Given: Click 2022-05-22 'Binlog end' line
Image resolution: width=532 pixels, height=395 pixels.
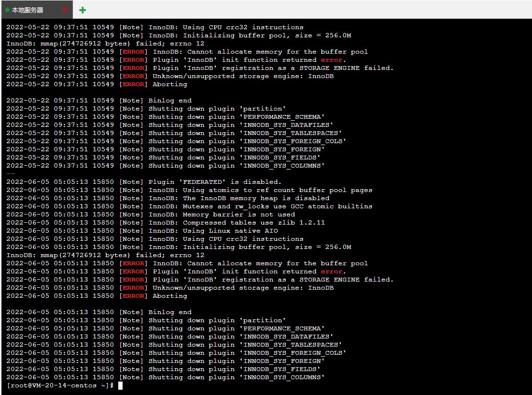Looking at the screenshot, I should (x=99, y=101).
